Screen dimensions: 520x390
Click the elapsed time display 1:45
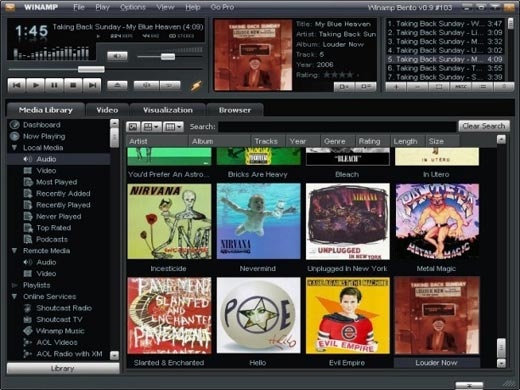coord(31,31)
